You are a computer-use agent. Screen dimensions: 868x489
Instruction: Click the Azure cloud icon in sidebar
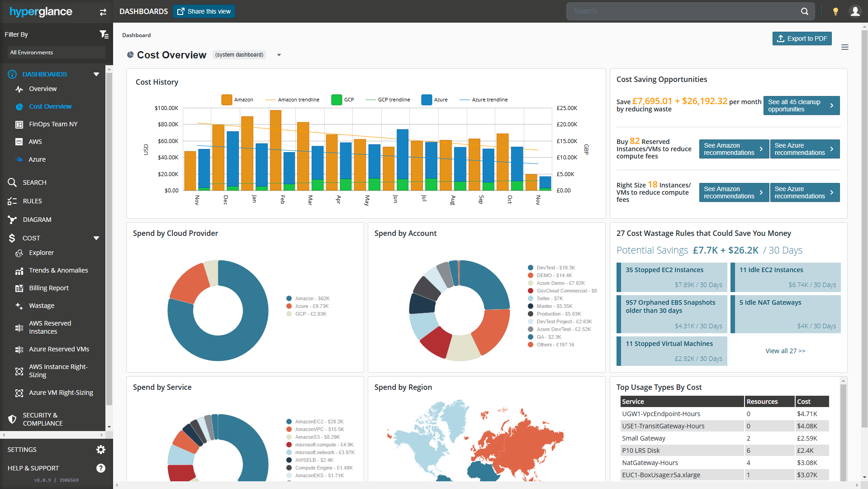click(x=19, y=159)
